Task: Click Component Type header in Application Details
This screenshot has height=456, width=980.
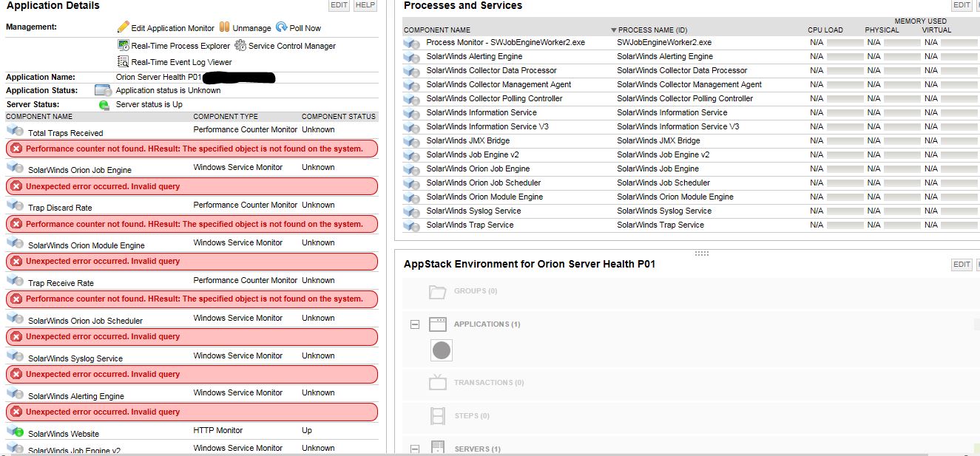Action: [226, 117]
